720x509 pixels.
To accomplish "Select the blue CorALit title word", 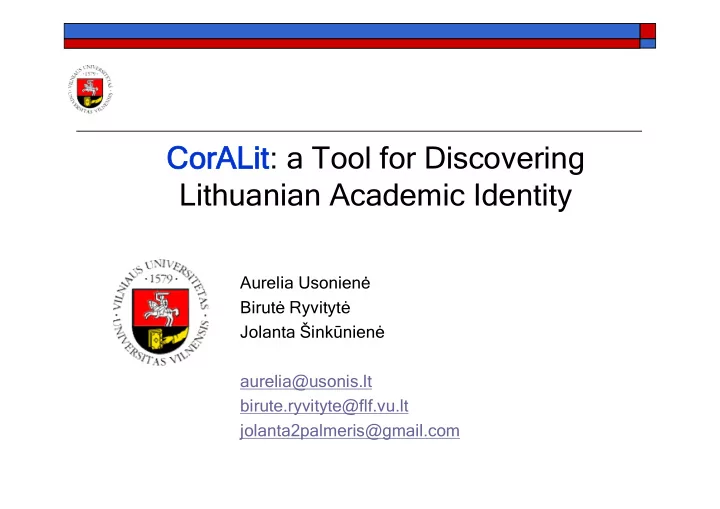I will 218,158.
